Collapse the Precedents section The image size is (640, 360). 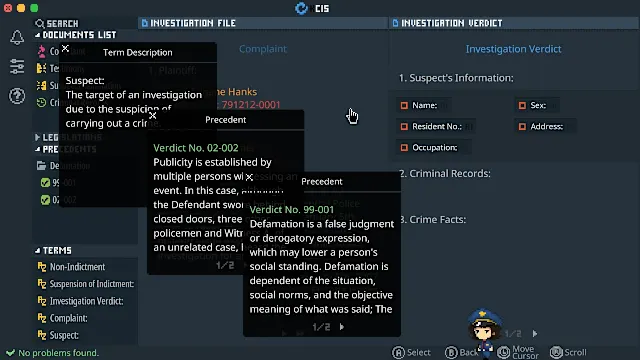click(x=38, y=149)
